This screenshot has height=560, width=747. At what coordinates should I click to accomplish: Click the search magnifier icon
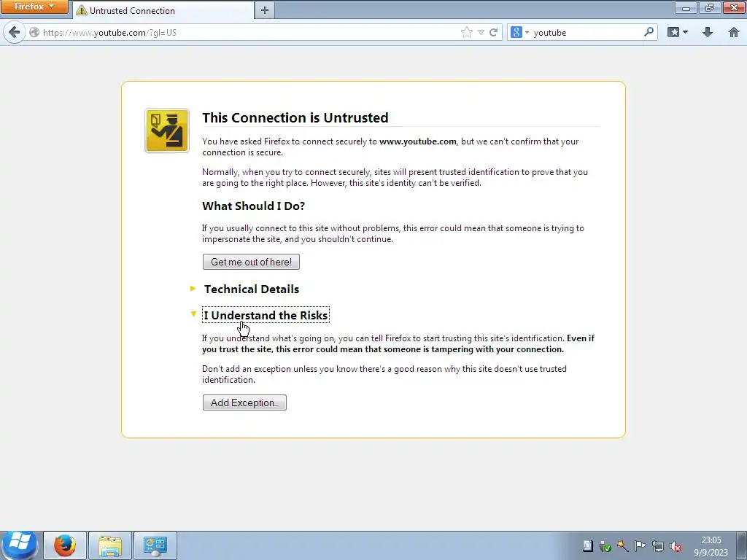pyautogui.click(x=649, y=32)
